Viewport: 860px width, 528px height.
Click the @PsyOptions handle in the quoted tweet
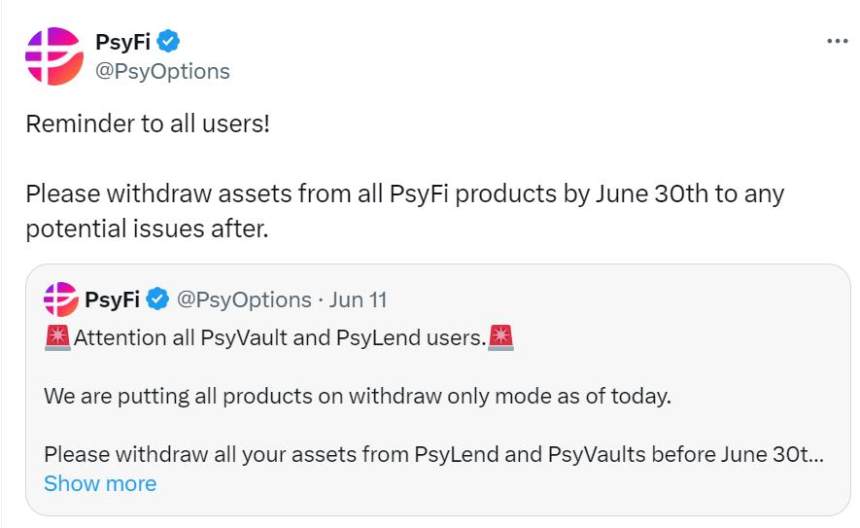(244, 299)
